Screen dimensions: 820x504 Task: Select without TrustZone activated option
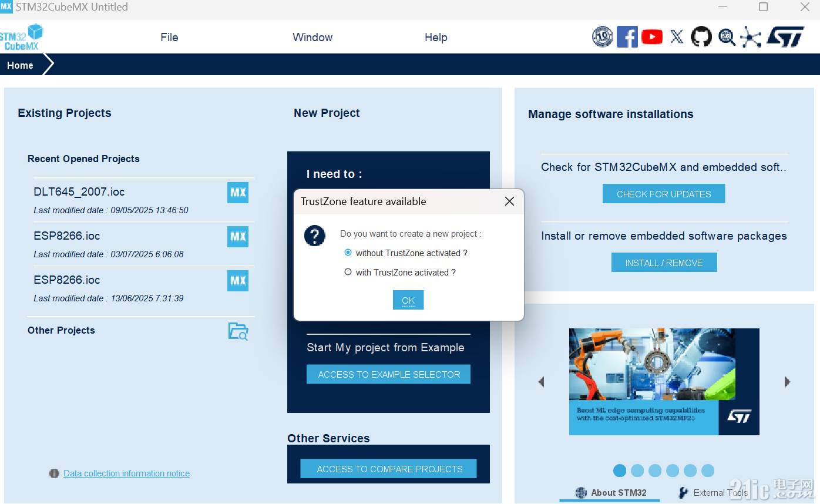click(348, 253)
